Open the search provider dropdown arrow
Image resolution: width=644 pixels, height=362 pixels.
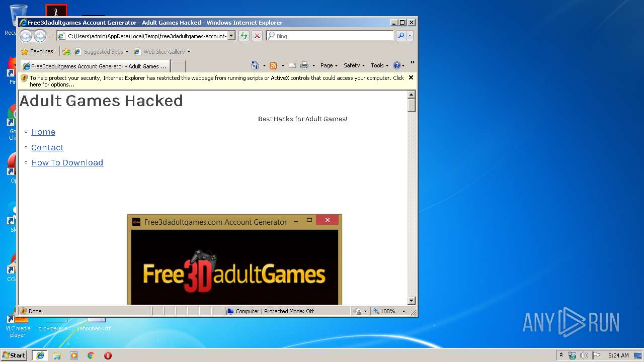point(410,36)
